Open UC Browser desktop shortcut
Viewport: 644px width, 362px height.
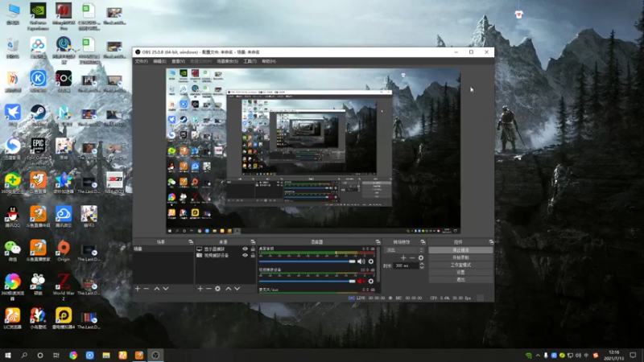(13, 318)
